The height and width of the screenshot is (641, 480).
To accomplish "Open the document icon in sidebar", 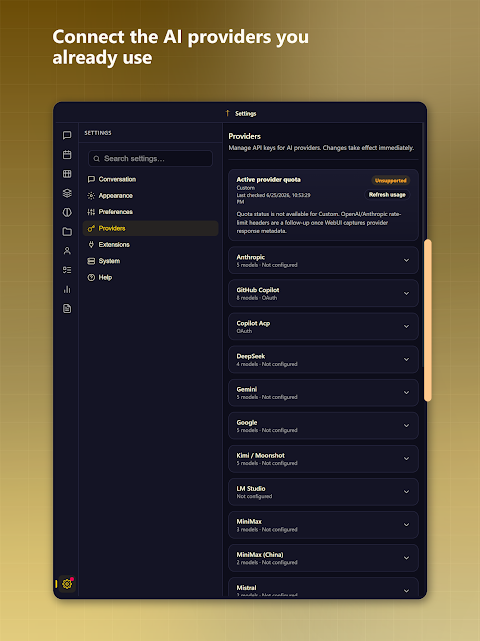I will pyautogui.click(x=67, y=309).
